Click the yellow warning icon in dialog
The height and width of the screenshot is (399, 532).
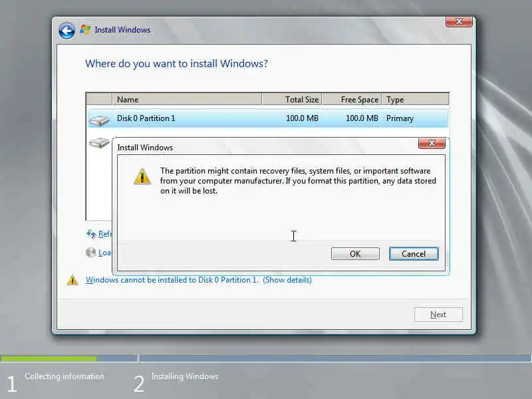[x=142, y=176]
